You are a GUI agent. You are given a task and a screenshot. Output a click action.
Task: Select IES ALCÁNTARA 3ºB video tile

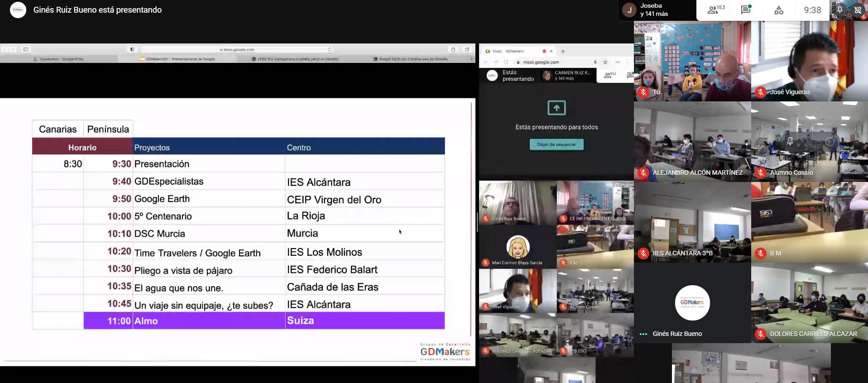click(692, 222)
